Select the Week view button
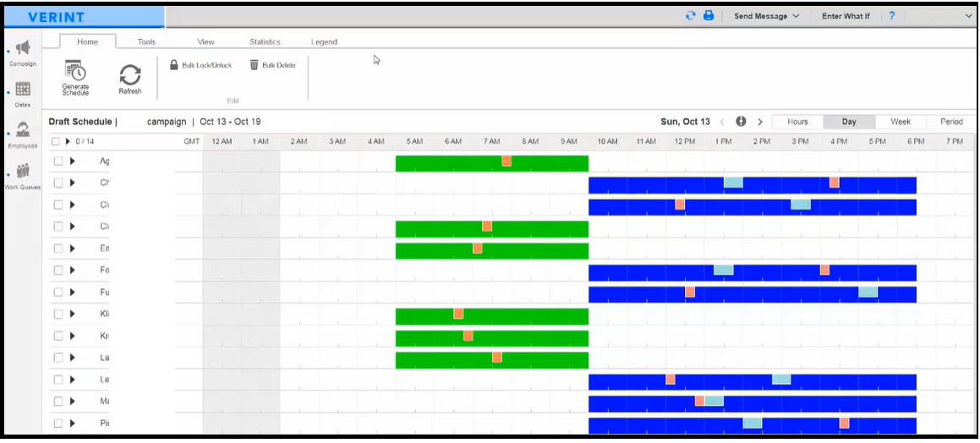 coord(900,122)
